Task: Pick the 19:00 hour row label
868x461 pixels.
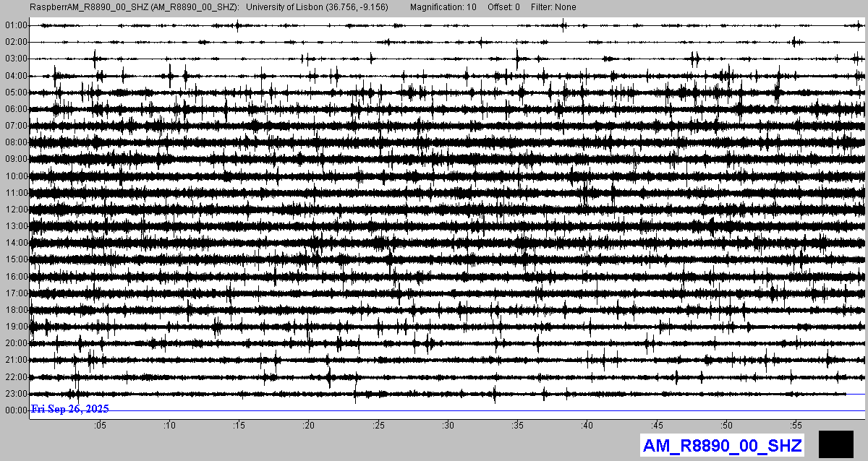Action: [16, 327]
